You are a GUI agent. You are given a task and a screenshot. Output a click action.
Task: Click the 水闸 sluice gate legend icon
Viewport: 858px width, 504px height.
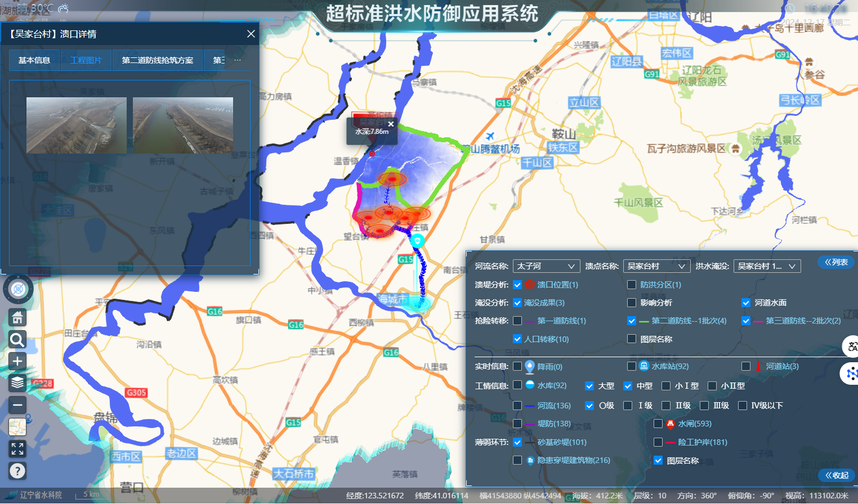(671, 424)
